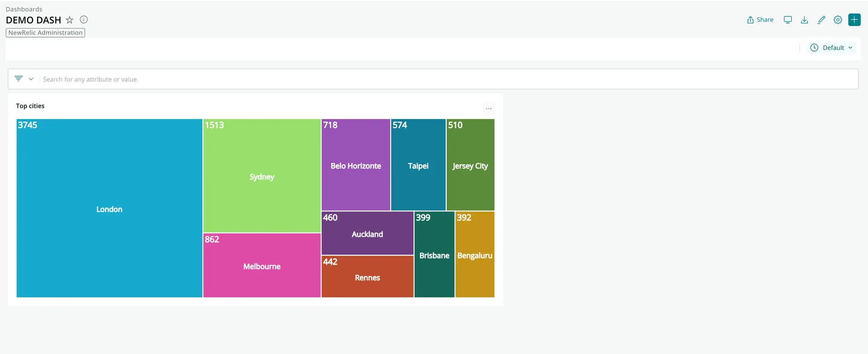Click the filter icon in the search bar

pos(19,79)
